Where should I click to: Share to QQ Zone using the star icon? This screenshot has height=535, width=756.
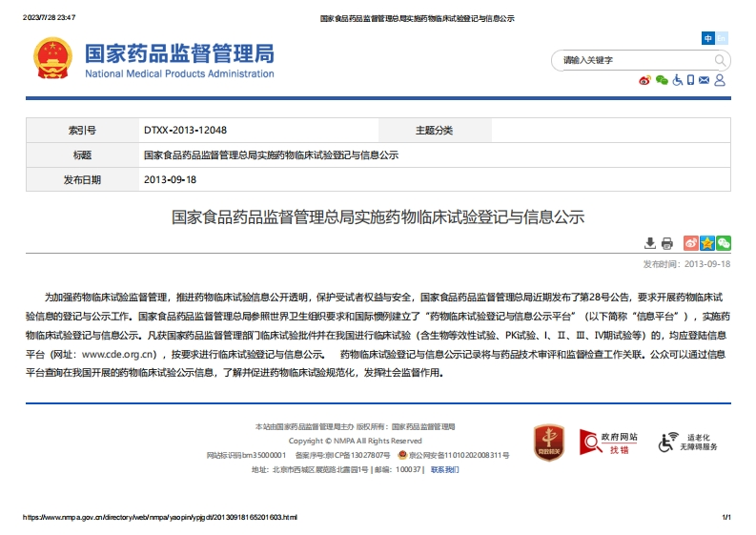pyautogui.click(x=707, y=243)
